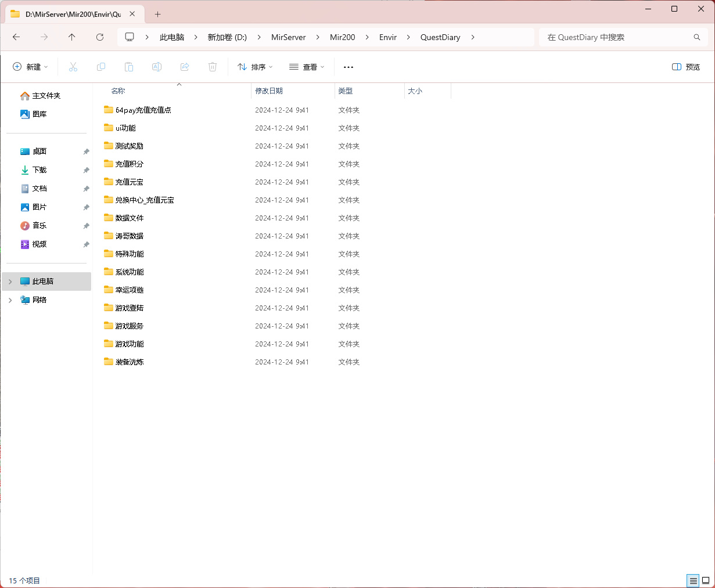Click the Cut scissors icon in toolbar
Image resolution: width=715 pixels, height=588 pixels.
73,67
